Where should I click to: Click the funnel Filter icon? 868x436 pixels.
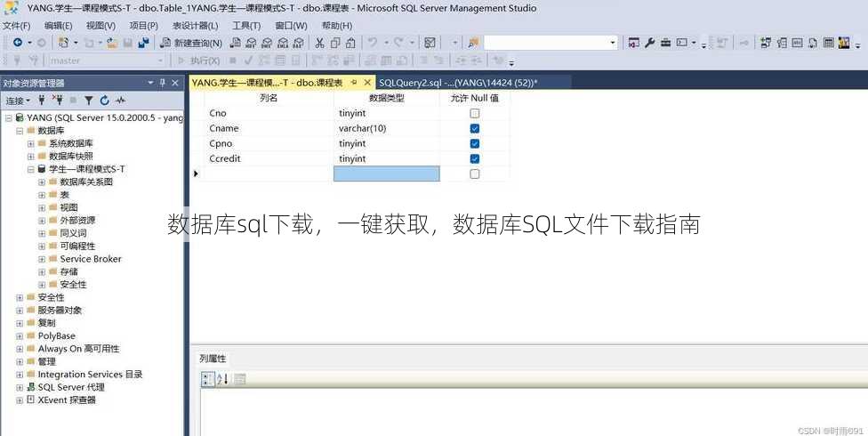click(x=89, y=101)
